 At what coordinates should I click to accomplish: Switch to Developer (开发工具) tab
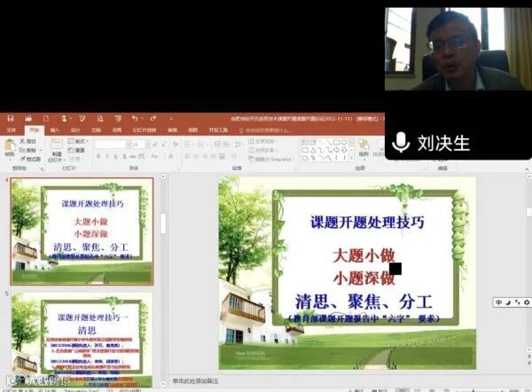(x=218, y=130)
